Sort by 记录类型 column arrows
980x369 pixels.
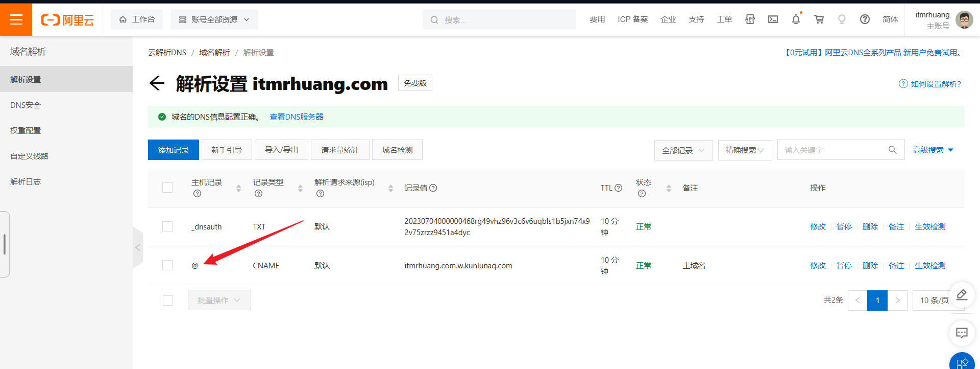[x=300, y=188]
